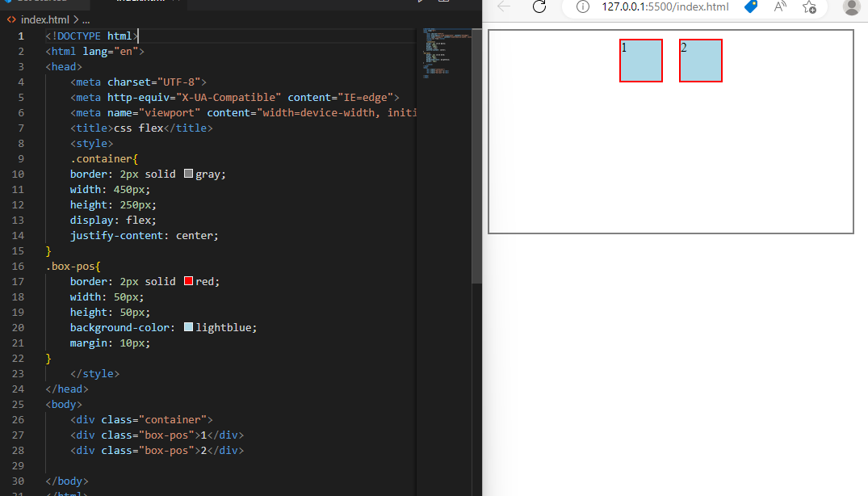The height and width of the screenshot is (496, 868).
Task: Click the 'display: flex;' declaration
Action: [x=113, y=220]
